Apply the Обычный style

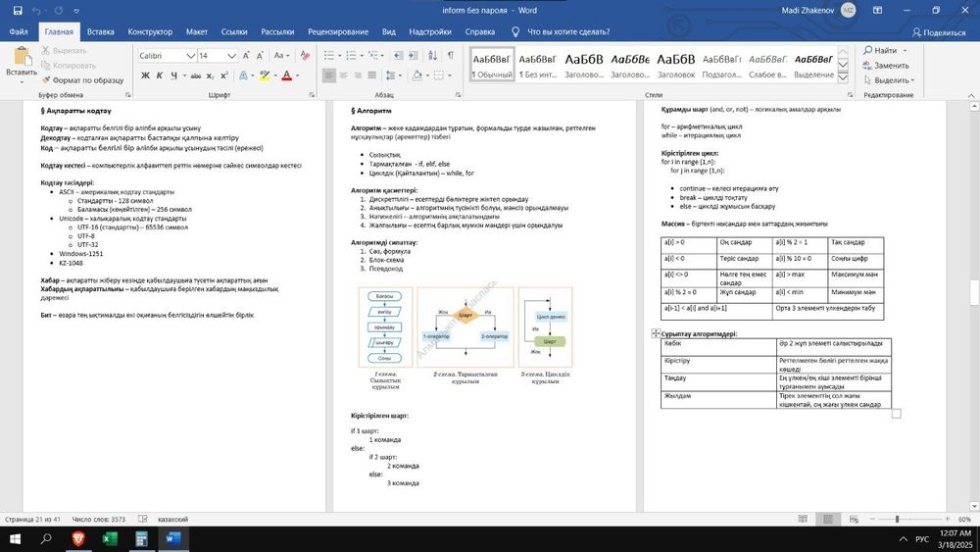[492, 66]
